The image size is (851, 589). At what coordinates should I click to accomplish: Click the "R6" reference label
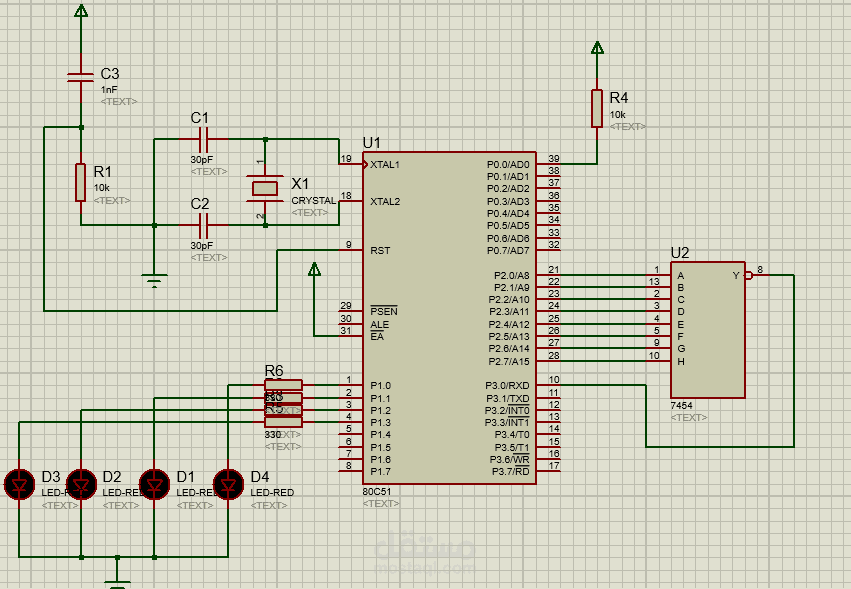coord(274,371)
